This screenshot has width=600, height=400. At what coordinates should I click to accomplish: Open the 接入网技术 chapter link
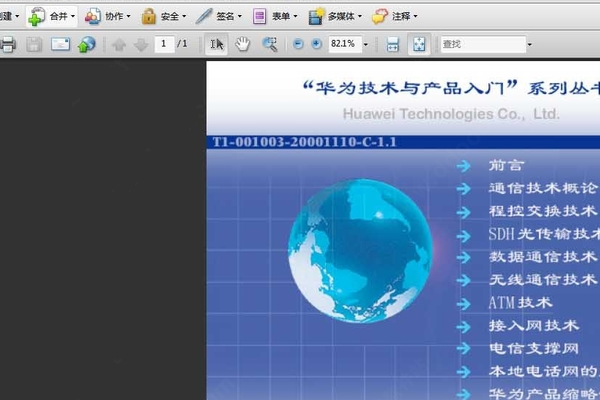point(534,326)
